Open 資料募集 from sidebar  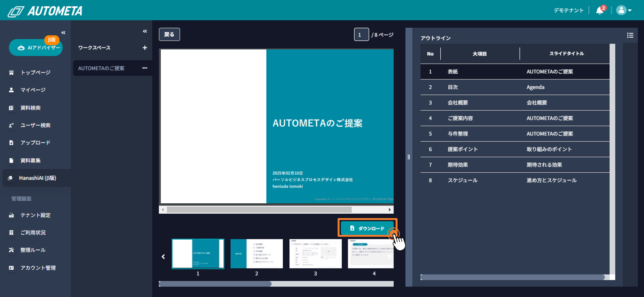31,160
